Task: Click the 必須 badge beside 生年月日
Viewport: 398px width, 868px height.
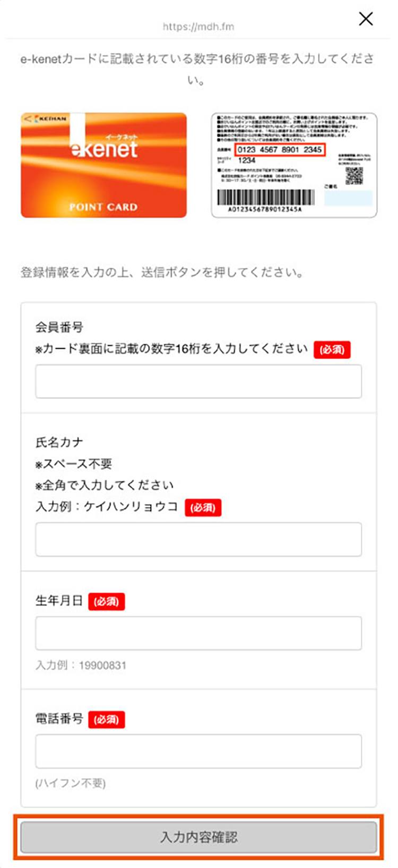Action: (x=107, y=602)
